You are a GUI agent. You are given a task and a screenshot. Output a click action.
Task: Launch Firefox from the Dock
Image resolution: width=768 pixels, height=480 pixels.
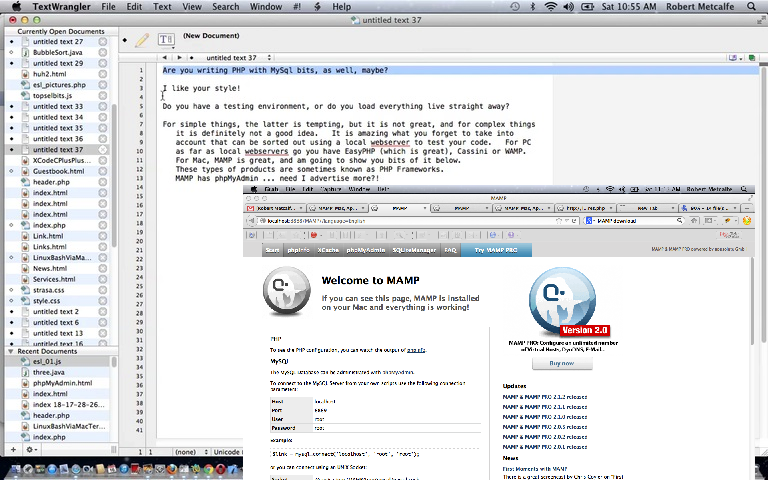(x=172, y=469)
